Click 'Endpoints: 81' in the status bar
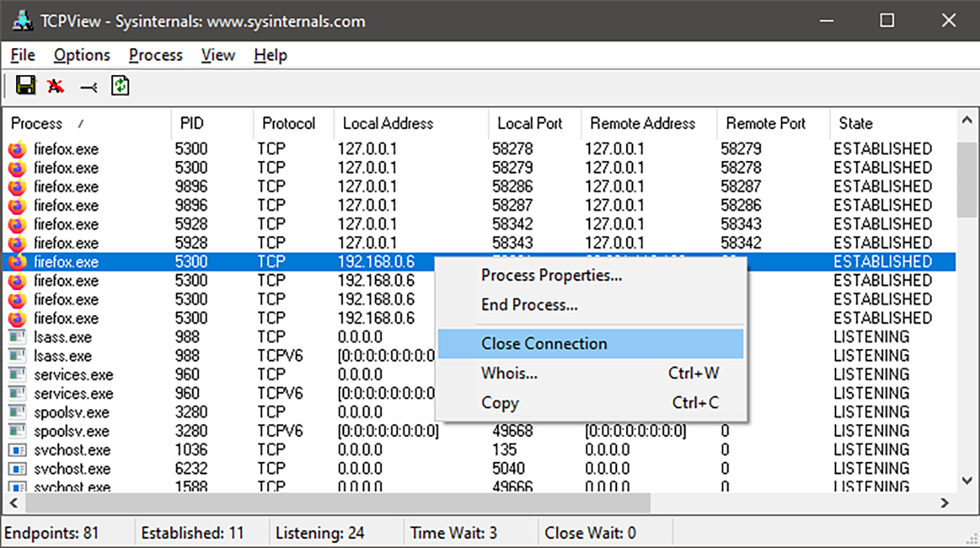 (x=52, y=533)
